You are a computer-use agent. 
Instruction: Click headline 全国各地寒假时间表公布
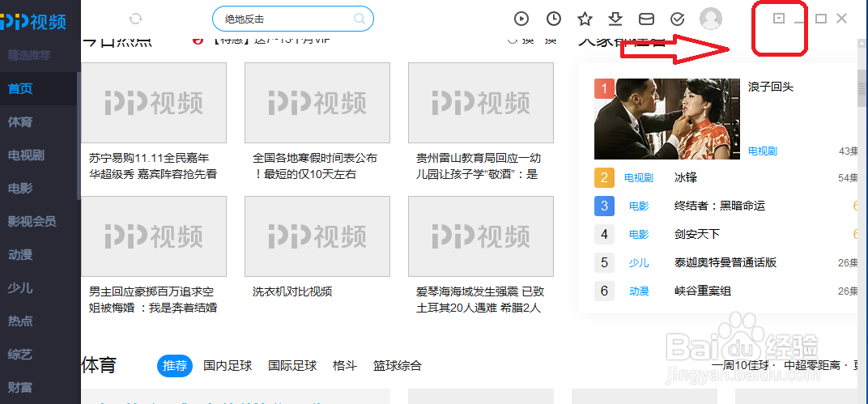point(315,166)
